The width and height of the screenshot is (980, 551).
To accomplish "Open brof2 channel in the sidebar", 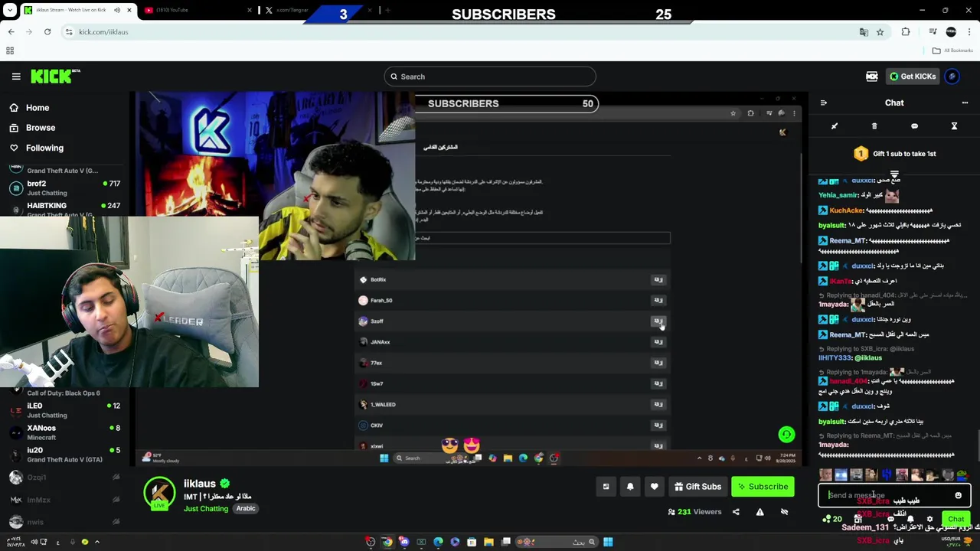I will [x=65, y=187].
